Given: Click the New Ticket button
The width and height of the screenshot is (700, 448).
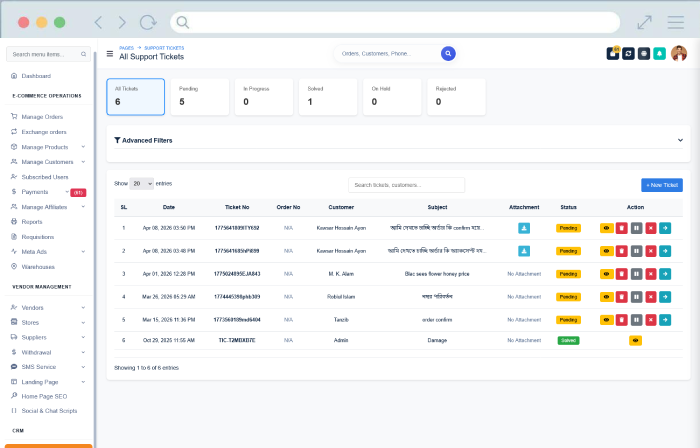Looking at the screenshot, I should [x=661, y=185].
